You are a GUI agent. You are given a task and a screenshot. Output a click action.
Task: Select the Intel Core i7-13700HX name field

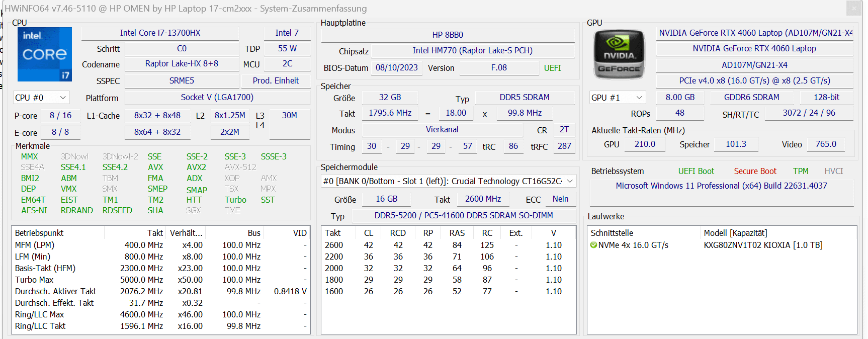coord(160,33)
